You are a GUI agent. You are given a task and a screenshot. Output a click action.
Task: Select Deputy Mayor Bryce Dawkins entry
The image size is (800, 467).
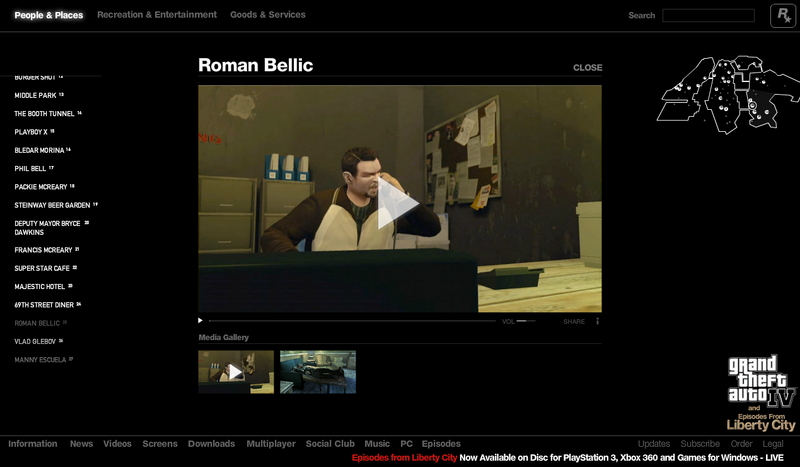tap(52, 228)
